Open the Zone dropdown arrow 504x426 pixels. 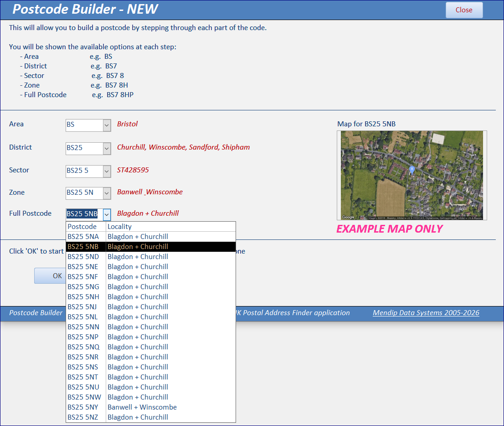[x=107, y=193]
